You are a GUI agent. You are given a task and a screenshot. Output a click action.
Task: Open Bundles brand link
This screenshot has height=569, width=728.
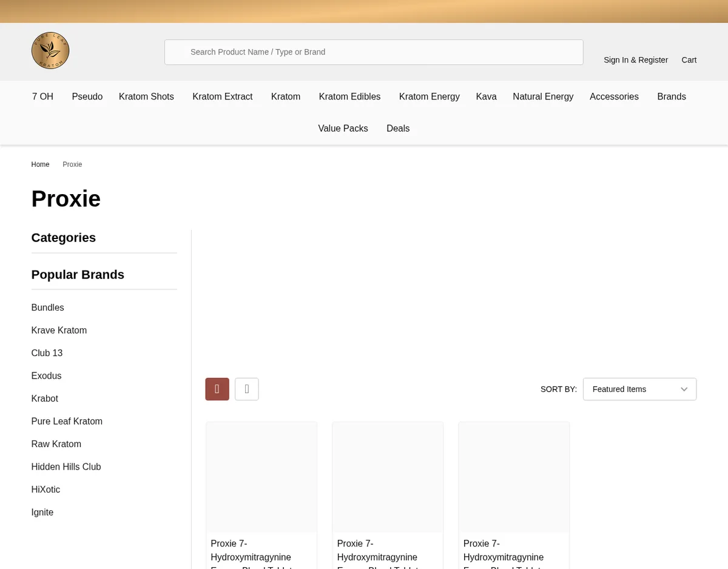pyautogui.click(x=48, y=308)
